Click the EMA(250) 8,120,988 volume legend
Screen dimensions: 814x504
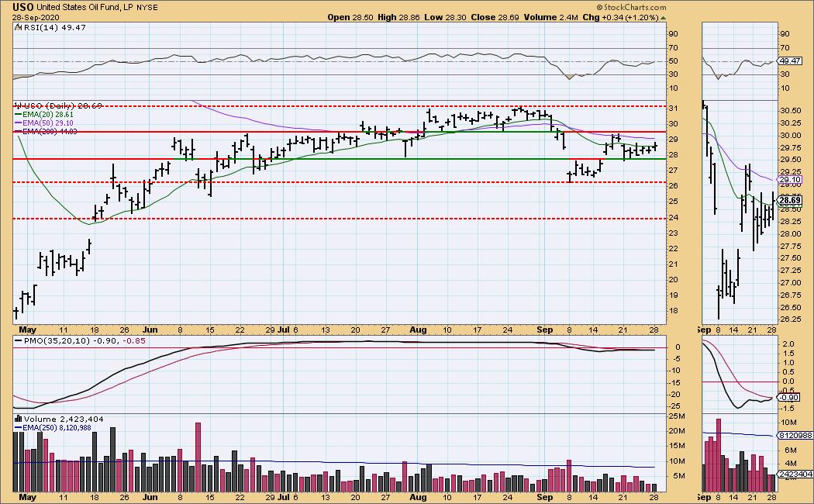click(x=53, y=428)
